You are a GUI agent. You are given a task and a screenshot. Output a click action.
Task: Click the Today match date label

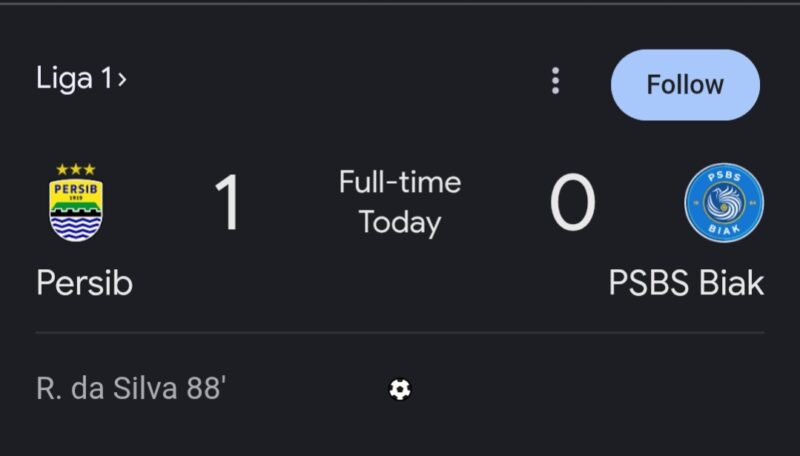pos(400,223)
